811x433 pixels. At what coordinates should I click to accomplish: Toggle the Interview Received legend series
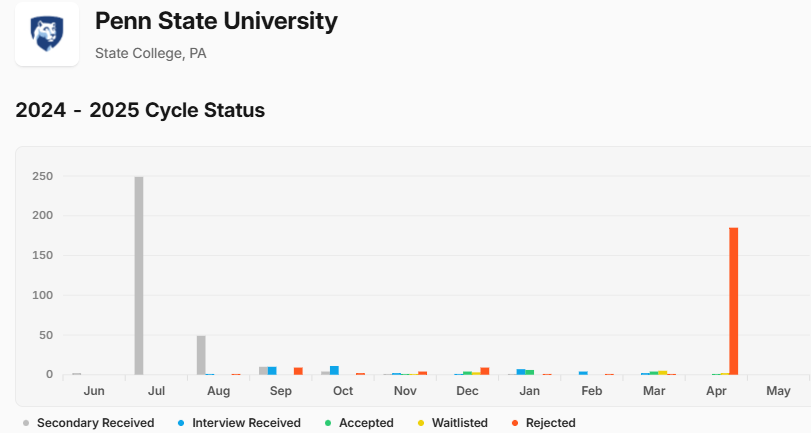pyautogui.click(x=246, y=423)
